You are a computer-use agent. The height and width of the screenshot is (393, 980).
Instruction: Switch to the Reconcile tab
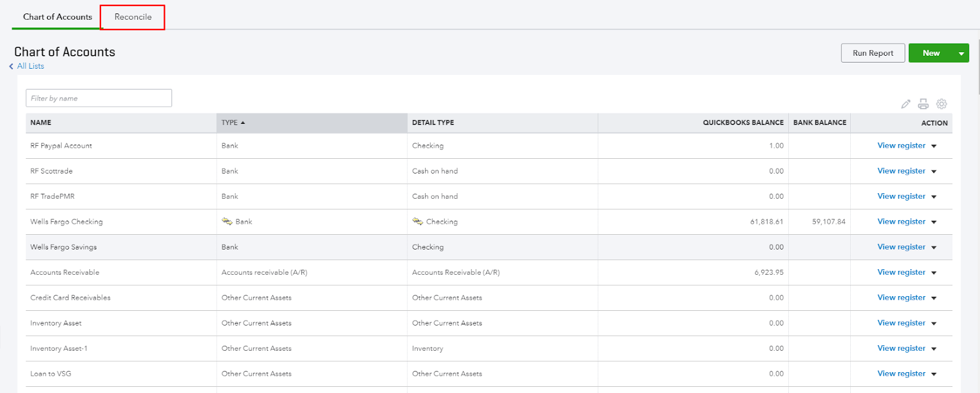coord(133,17)
